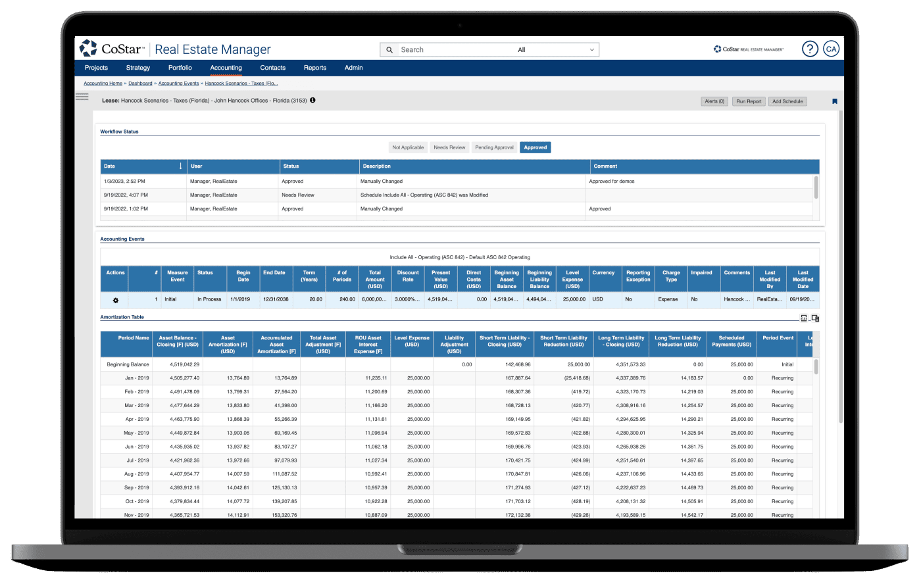Expand the search scope All dropdown
Image resolution: width=921 pixels, height=588 pixels.
click(556, 50)
